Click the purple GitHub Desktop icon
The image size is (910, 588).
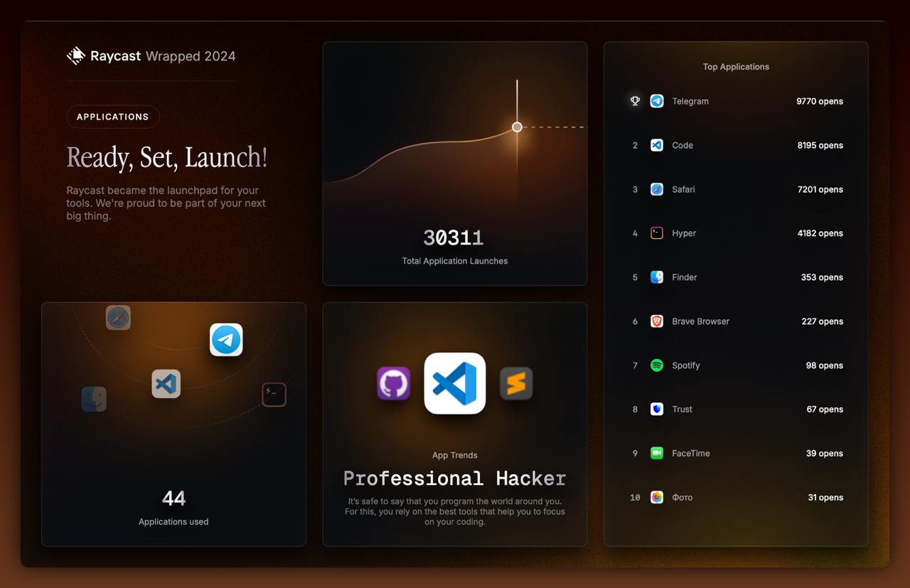coord(393,383)
